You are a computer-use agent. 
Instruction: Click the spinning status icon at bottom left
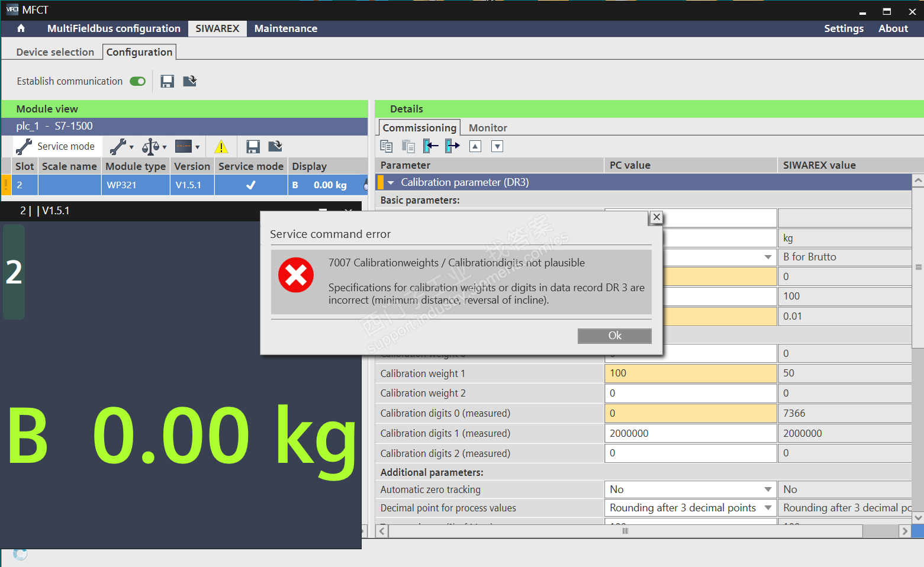coord(20,554)
